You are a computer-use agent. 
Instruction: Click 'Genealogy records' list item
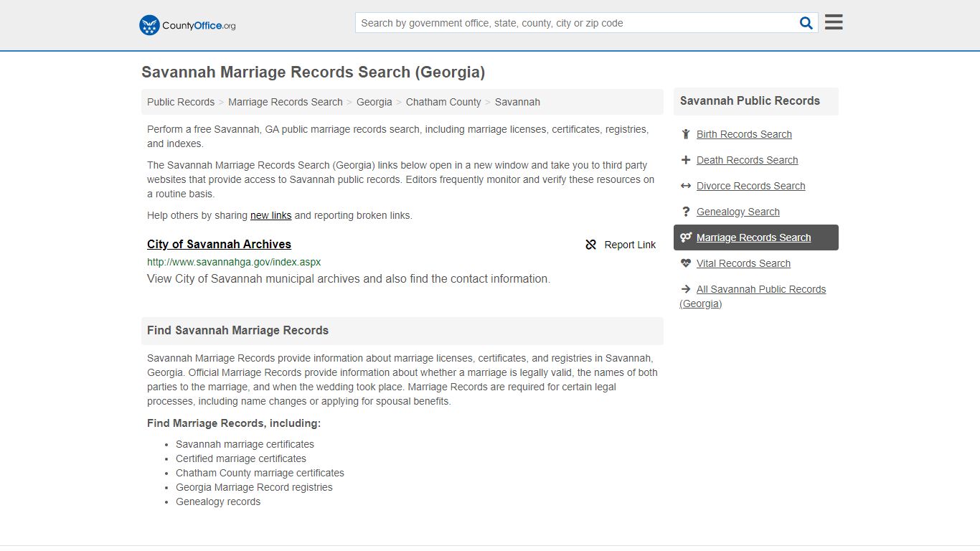(218, 501)
